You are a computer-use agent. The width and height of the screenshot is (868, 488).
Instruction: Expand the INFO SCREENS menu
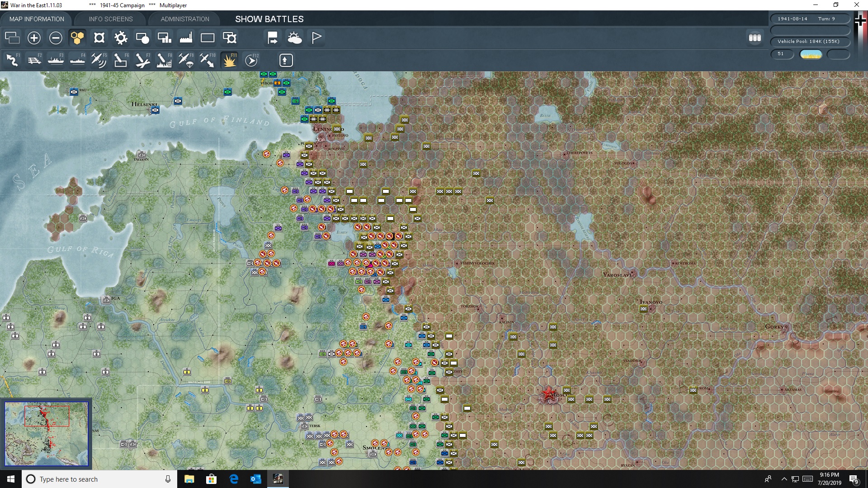110,19
